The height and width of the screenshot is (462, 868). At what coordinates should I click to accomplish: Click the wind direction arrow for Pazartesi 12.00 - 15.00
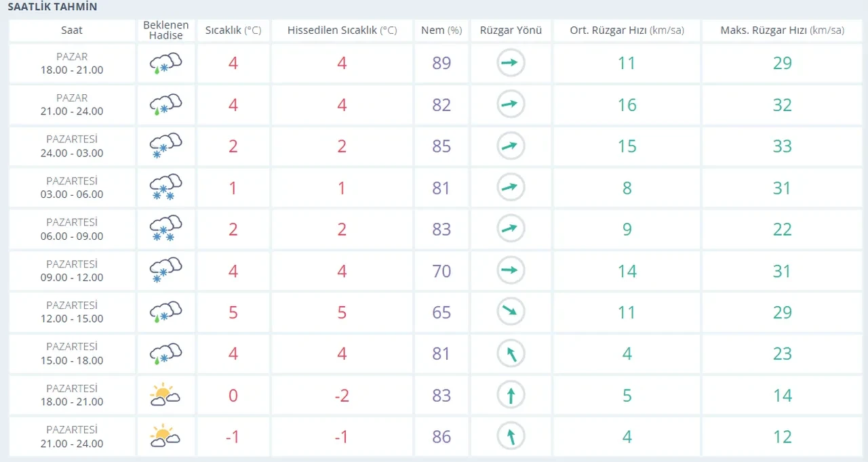pos(511,312)
